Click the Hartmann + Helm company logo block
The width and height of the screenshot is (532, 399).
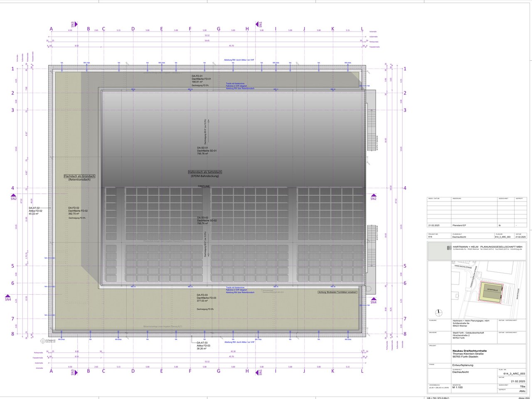tap(440, 252)
